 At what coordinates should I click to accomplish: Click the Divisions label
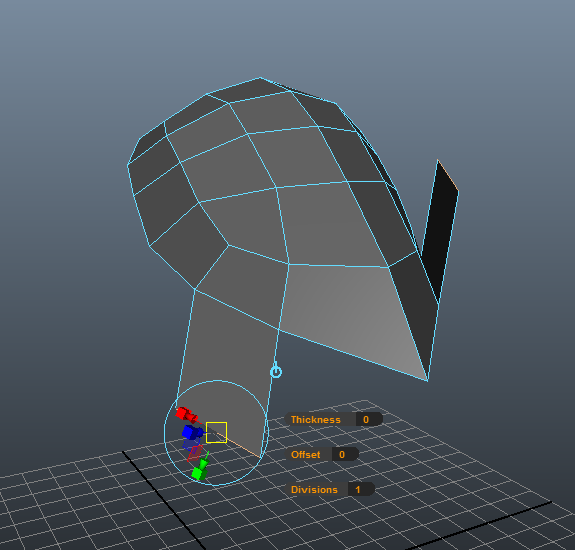click(314, 490)
